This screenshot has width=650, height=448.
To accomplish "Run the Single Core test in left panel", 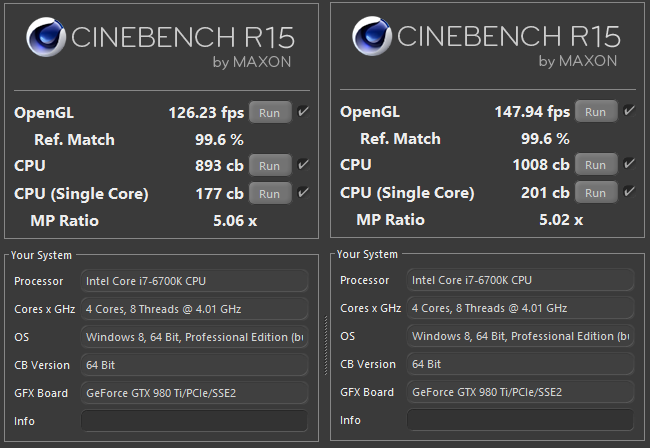I will click(270, 193).
